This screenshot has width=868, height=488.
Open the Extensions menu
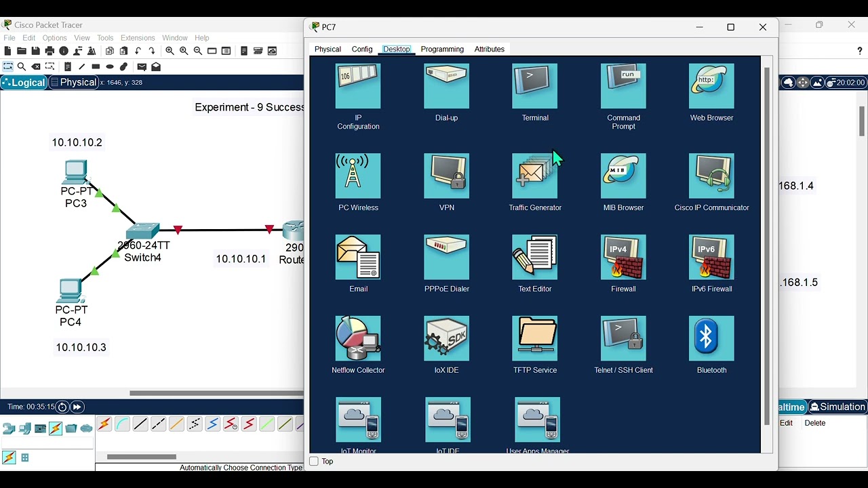click(x=138, y=38)
